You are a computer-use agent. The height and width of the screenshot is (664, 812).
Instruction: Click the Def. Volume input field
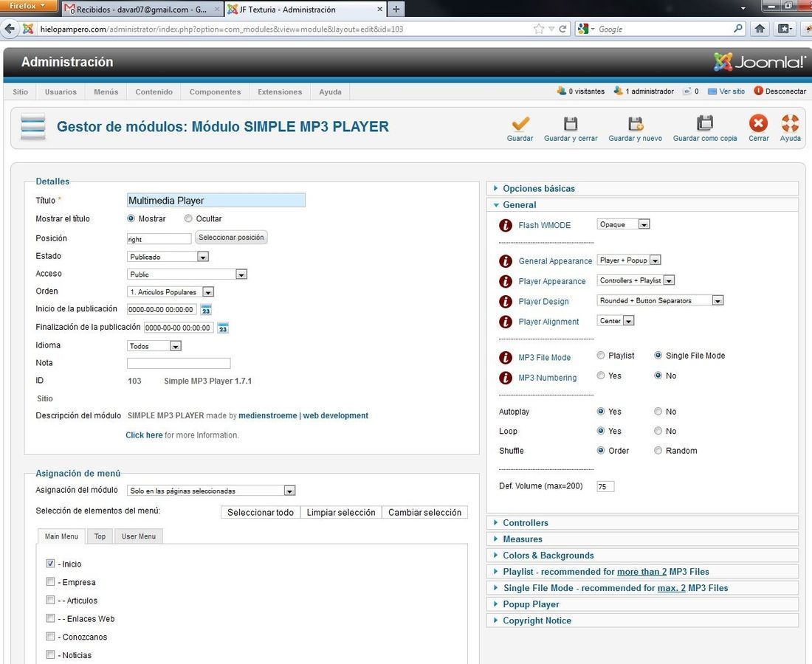pos(605,486)
